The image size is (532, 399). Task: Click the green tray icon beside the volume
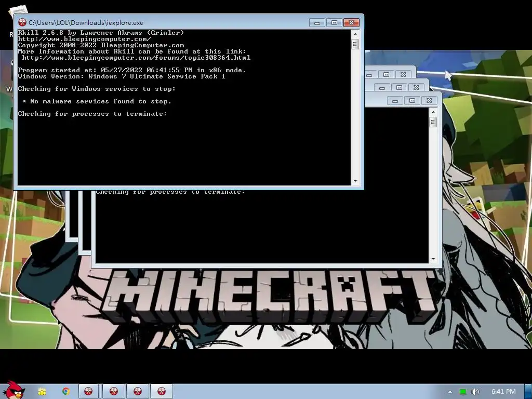point(463,392)
